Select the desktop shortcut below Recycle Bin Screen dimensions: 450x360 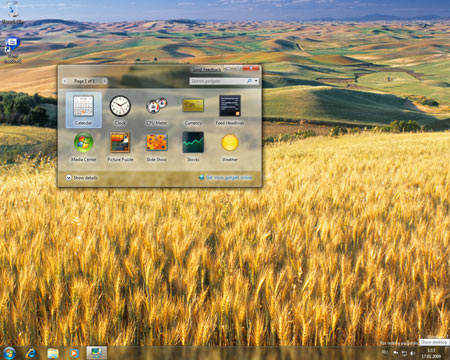coord(13,50)
